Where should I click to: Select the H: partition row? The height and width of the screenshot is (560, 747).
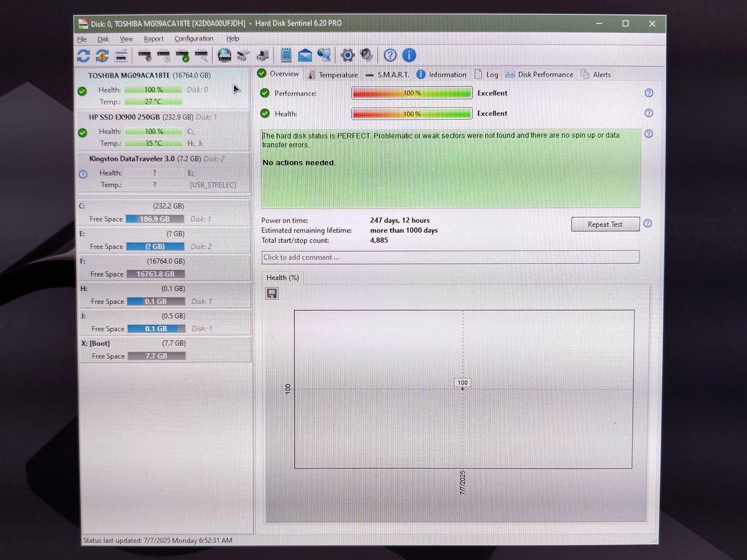(x=165, y=295)
